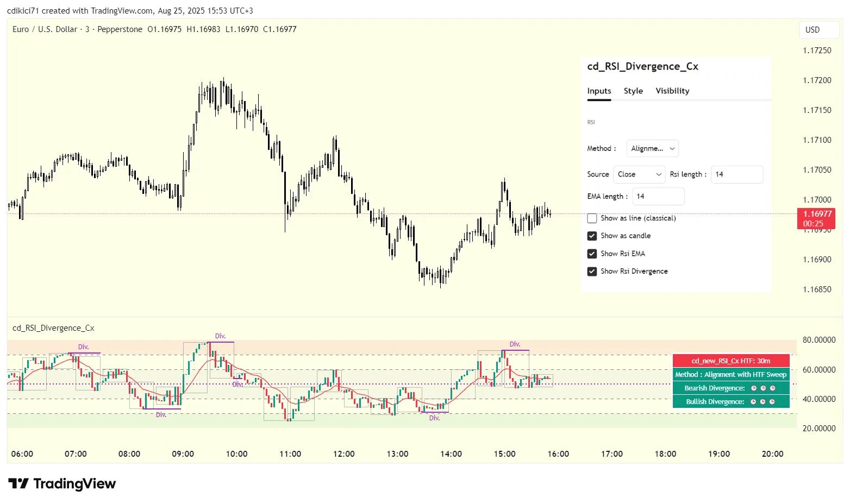Click the 06:00 time axis label

[22, 454]
